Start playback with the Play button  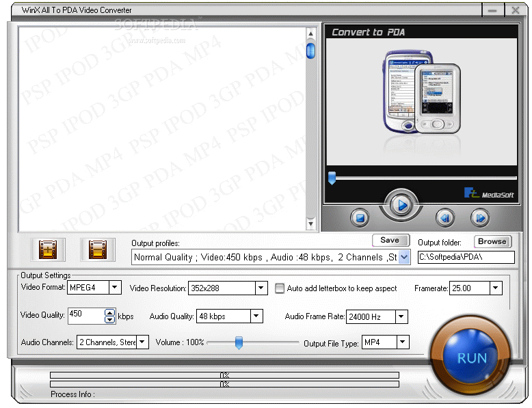point(401,205)
